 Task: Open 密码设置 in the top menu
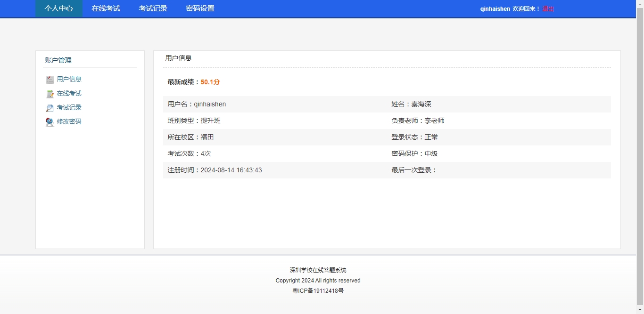[x=200, y=8]
